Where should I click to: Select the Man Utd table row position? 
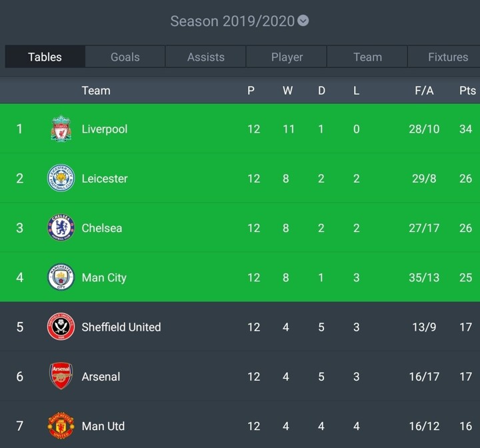pos(19,426)
